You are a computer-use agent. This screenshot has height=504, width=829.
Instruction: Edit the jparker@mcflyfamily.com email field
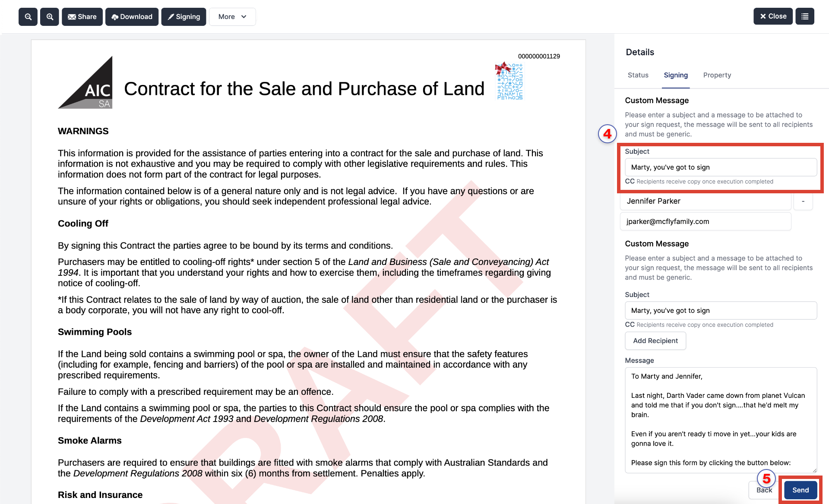(x=706, y=221)
